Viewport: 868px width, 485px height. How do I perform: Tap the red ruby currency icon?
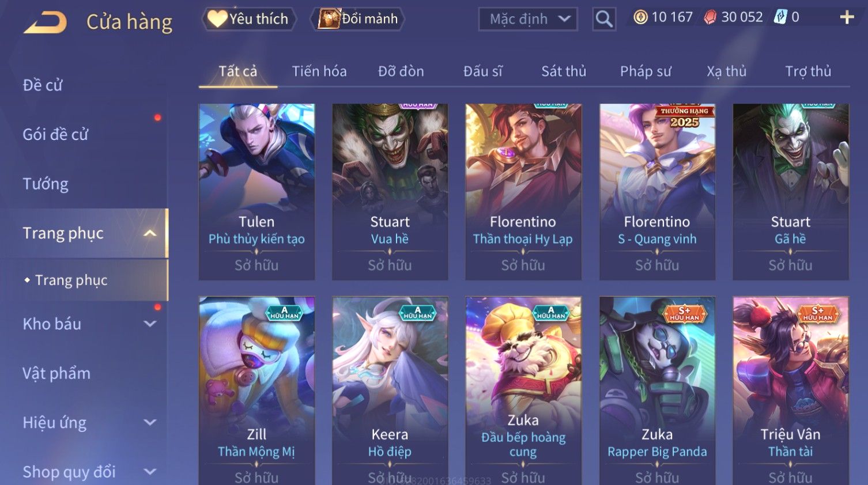pyautogui.click(x=710, y=17)
